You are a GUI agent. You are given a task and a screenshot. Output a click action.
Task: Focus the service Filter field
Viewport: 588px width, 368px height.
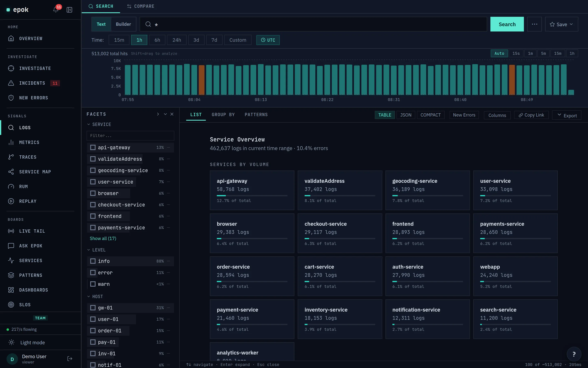pos(130,136)
